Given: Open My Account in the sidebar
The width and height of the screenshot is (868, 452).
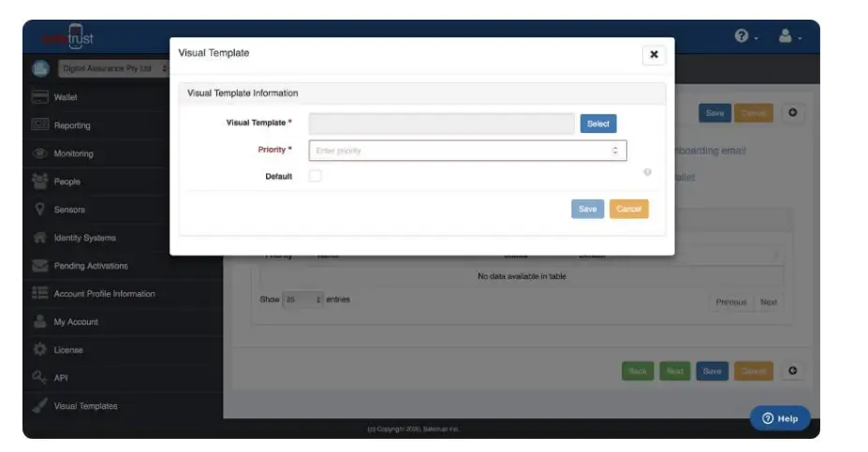Looking at the screenshot, I should click(76, 322).
